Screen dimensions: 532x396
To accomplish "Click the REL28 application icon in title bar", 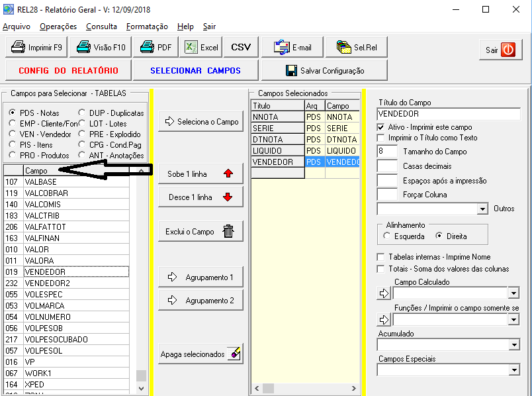I will point(8,9).
